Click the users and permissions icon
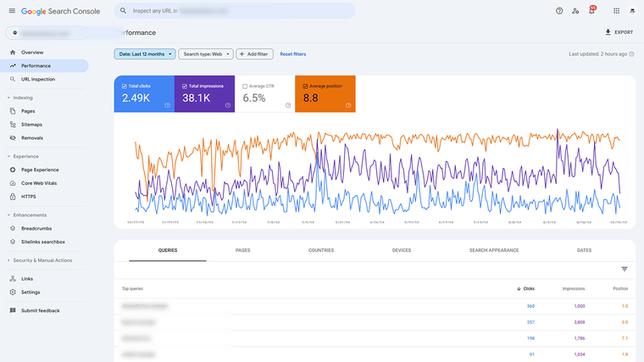644x362 pixels. tap(575, 11)
